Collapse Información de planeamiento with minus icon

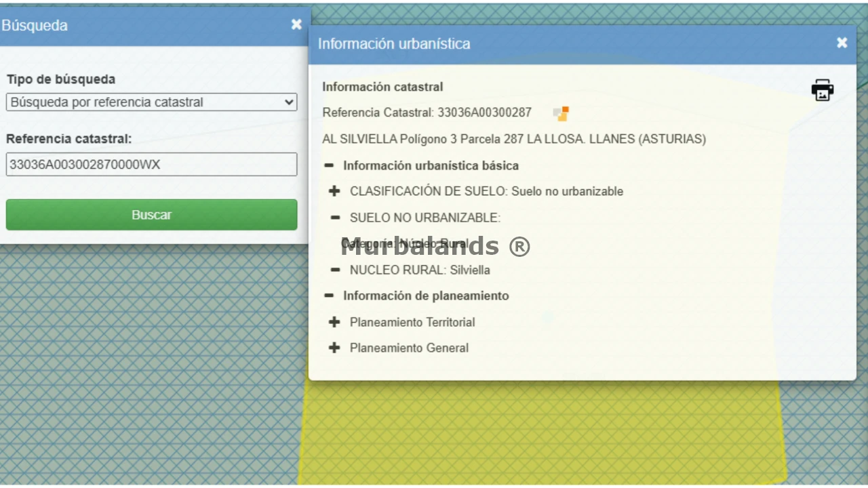coord(329,296)
